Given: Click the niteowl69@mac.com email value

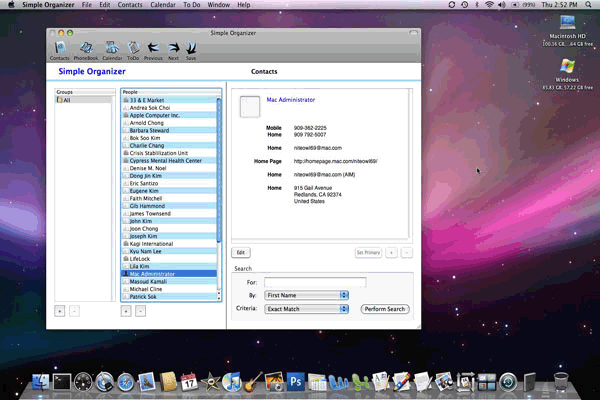Looking at the screenshot, I should [x=318, y=148].
